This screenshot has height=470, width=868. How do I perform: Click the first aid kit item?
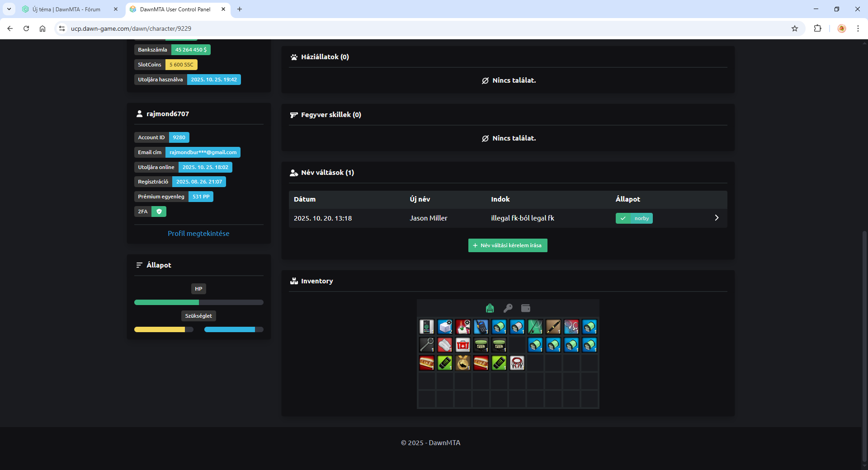462,345
